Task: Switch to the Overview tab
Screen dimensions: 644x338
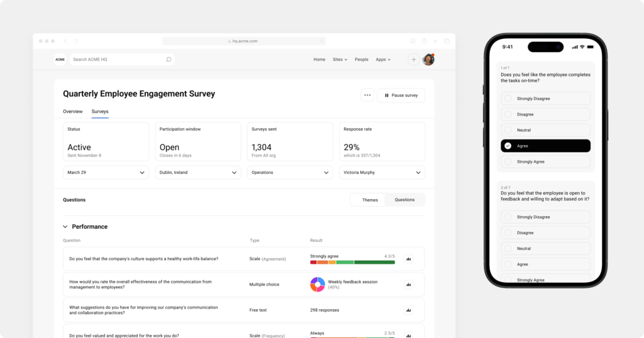Action: 72,112
